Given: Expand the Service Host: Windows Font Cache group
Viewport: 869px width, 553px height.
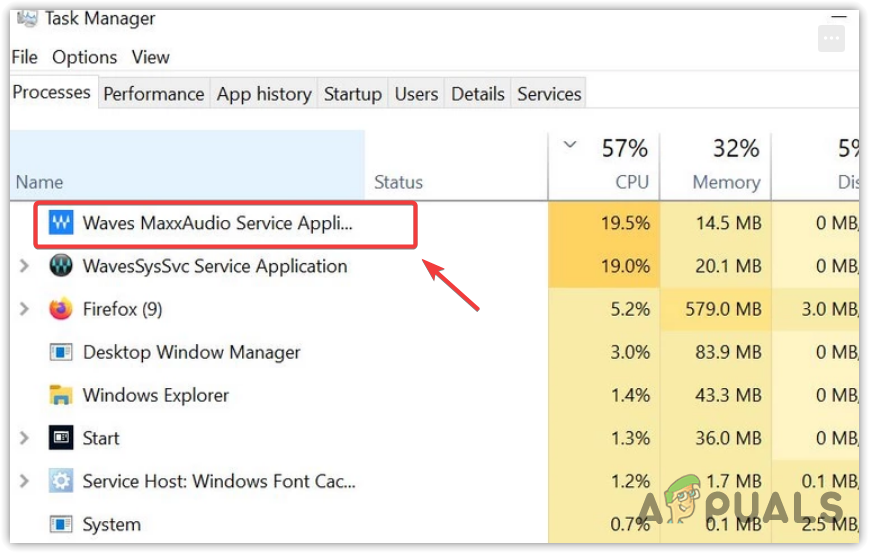Looking at the screenshot, I should pos(25,481).
